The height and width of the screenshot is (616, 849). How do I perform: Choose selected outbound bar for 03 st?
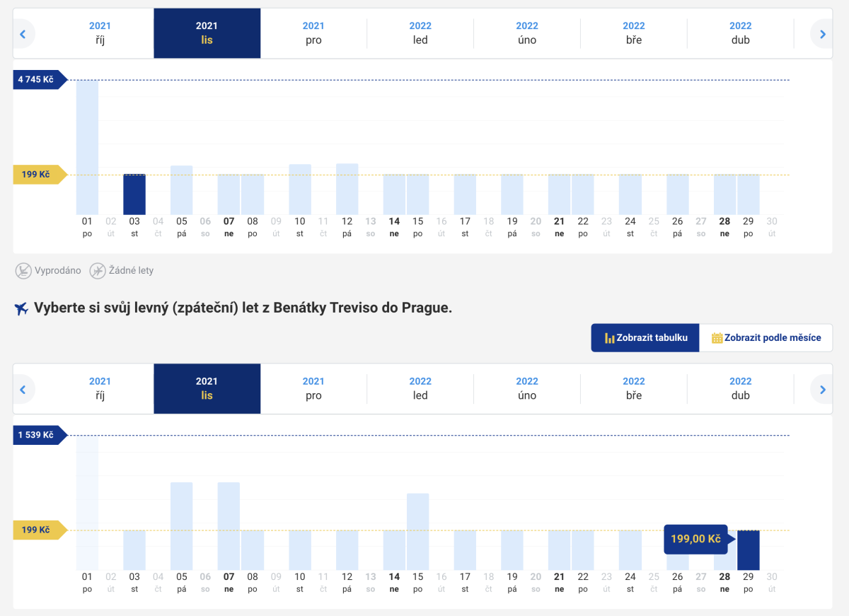[134, 194]
